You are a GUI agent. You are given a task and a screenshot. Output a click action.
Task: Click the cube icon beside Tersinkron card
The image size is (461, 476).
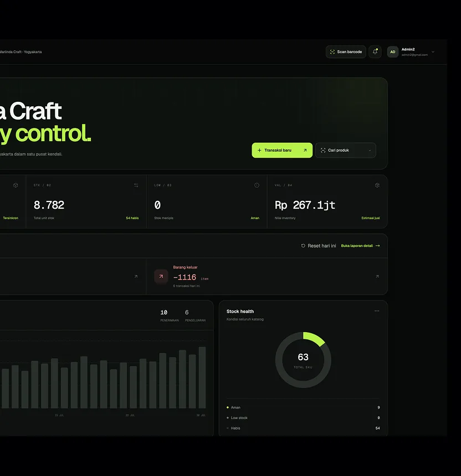tap(16, 185)
